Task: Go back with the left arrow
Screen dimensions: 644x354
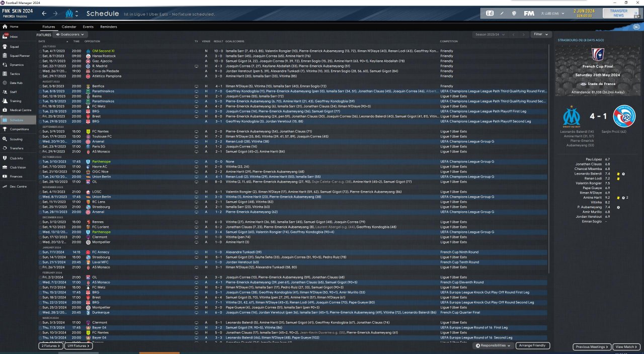Action: click(x=44, y=14)
